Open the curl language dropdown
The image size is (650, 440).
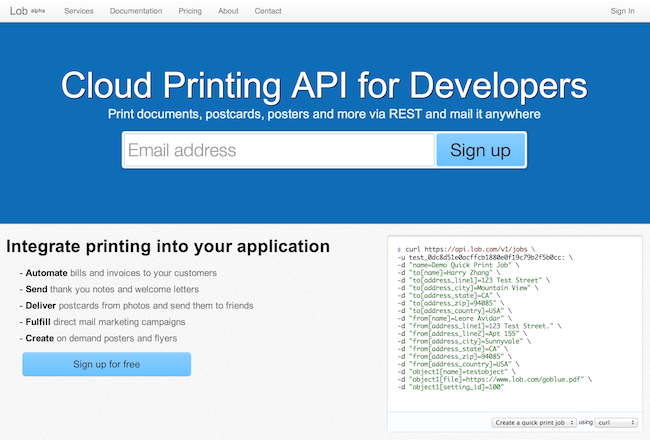[x=616, y=423]
